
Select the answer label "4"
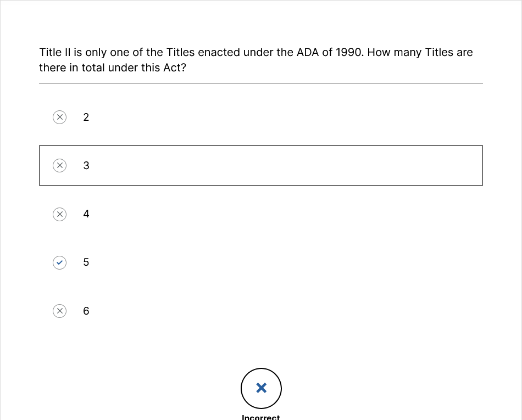[x=86, y=214]
